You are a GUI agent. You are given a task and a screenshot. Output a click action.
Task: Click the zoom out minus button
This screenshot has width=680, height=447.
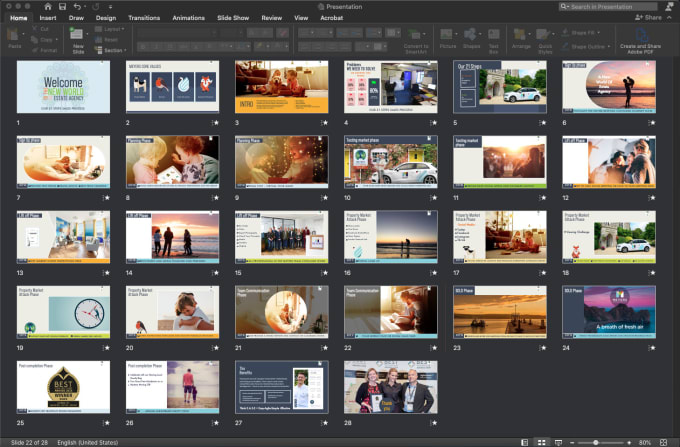click(x=572, y=443)
